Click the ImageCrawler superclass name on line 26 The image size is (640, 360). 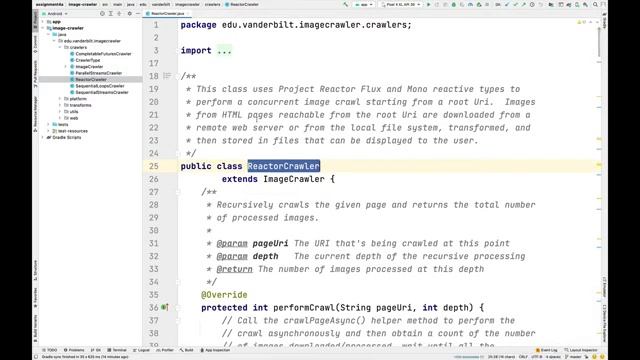[294, 179]
